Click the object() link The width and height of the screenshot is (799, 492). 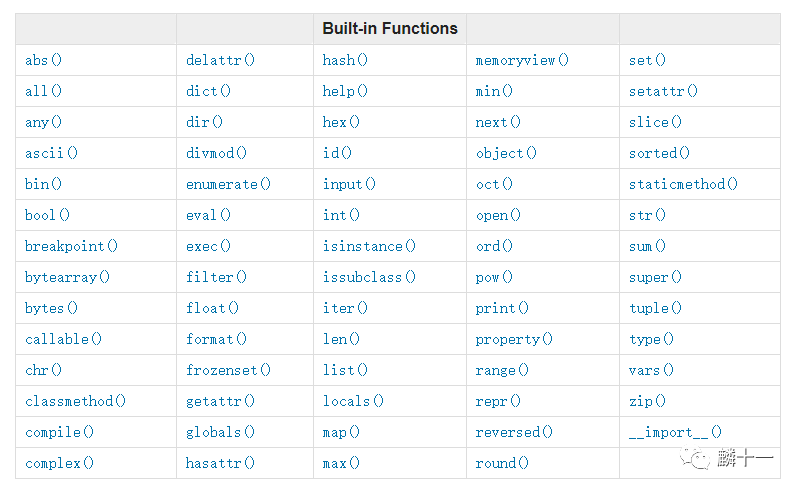pos(507,153)
